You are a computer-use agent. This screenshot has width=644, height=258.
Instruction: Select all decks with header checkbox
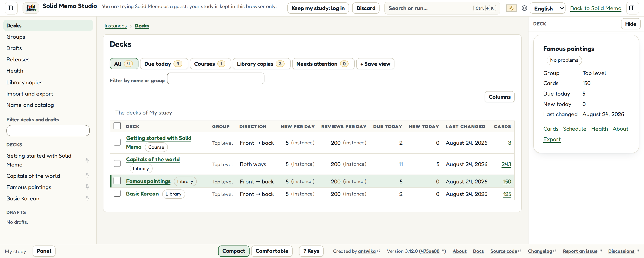point(117,126)
